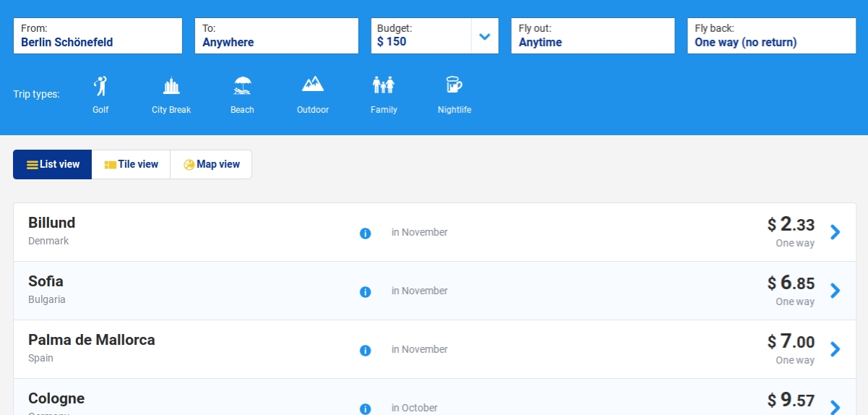Click the Golf label text
868x415 pixels.
[x=100, y=110]
